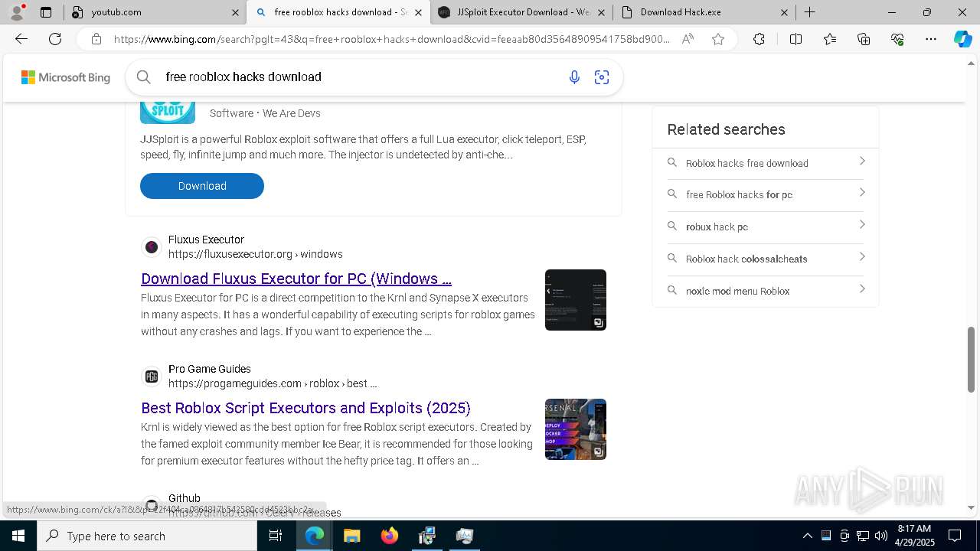Open Microsoft Edge from taskbar
This screenshot has height=551, width=980.
coord(315,536)
